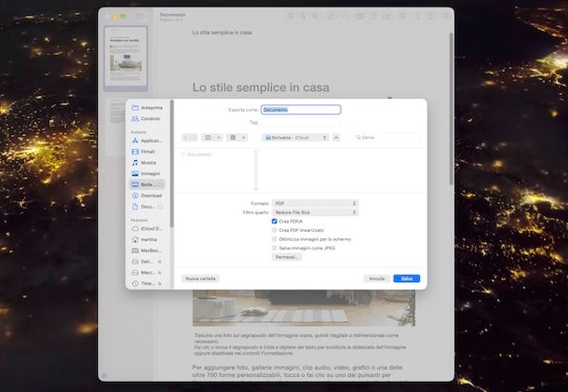
Task: Open the Condivisi sidebar location
Action: (146, 118)
